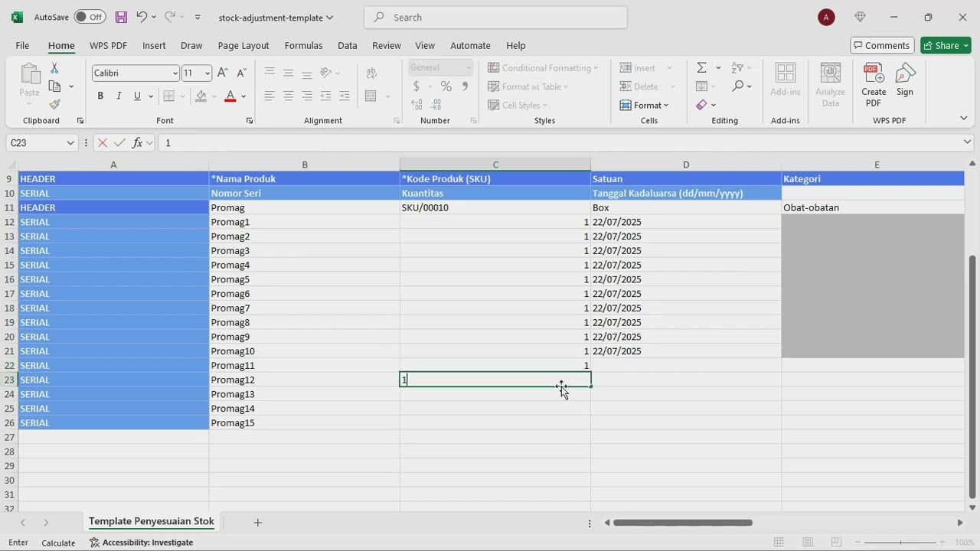Viewport: 980px width, 551px height.
Task: Open the Borders tool in Font group
Action: click(x=169, y=96)
